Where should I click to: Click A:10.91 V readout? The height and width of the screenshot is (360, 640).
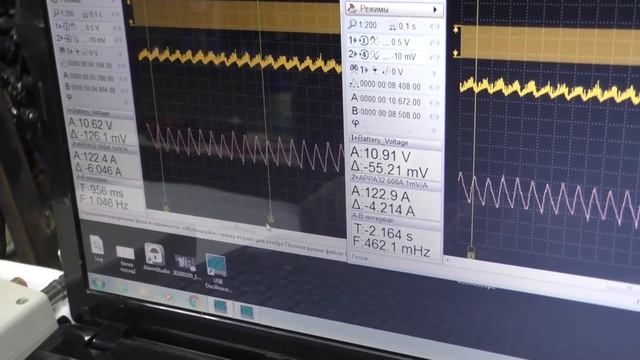pyautogui.click(x=380, y=154)
